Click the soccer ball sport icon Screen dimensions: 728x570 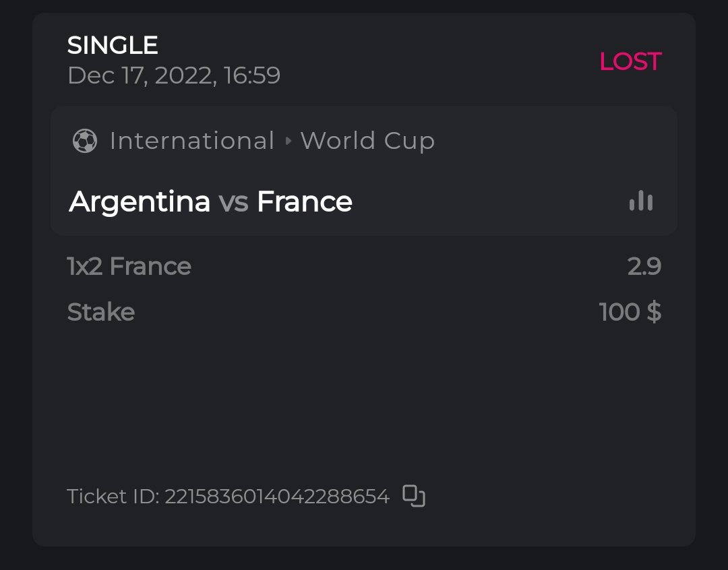(x=85, y=141)
